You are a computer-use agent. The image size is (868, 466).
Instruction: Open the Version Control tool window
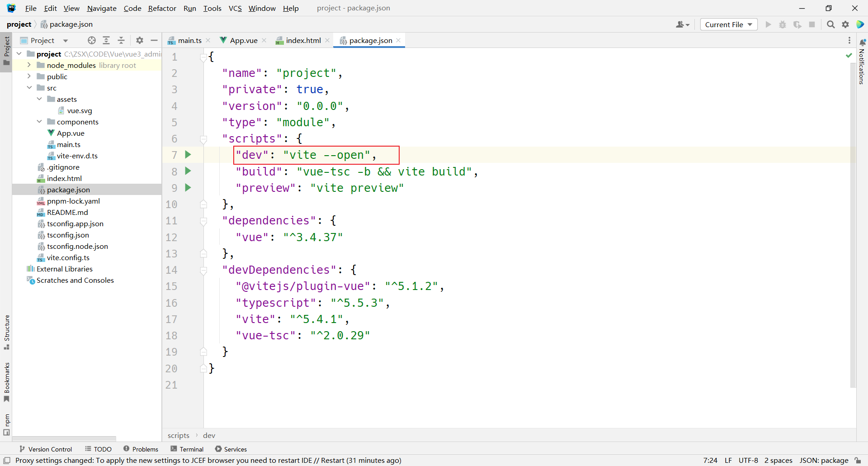click(45, 449)
